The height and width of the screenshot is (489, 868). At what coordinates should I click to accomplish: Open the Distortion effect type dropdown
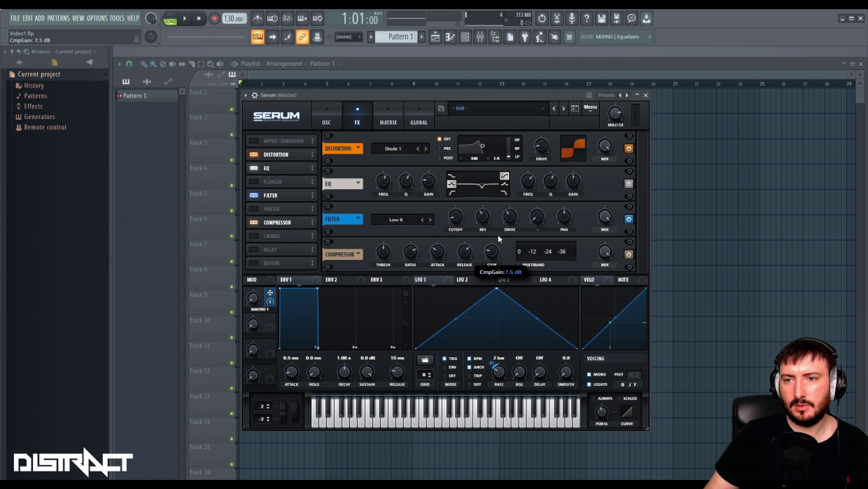[x=343, y=149]
